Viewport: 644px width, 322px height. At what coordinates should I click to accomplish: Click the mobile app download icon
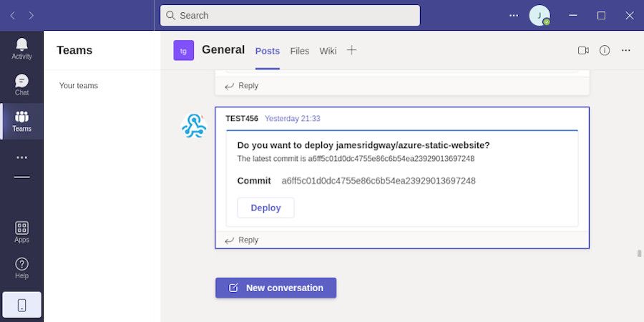(x=21, y=305)
